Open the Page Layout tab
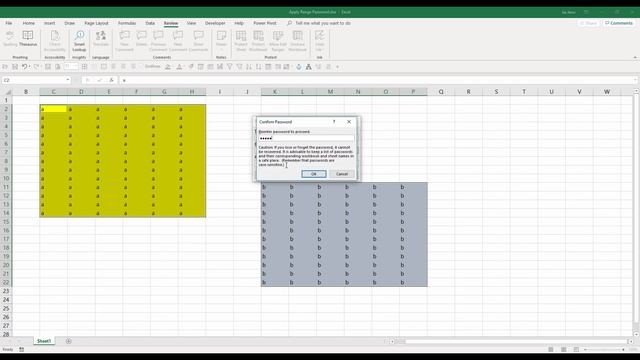Screen dimensions: 640x360 [96, 23]
